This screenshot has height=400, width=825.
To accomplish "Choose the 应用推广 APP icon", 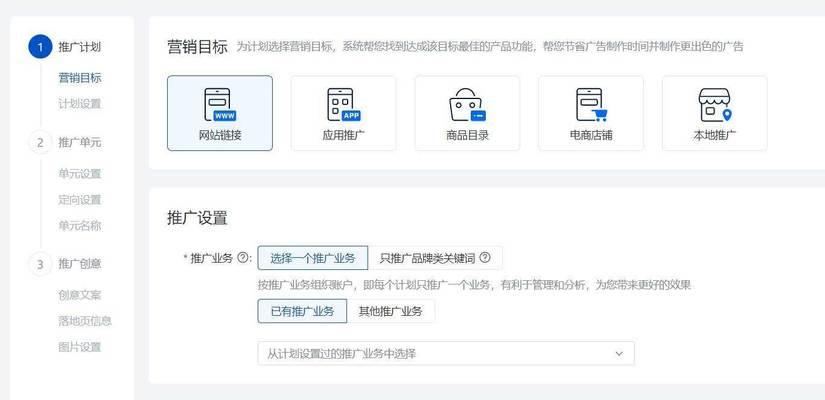I will click(x=344, y=105).
